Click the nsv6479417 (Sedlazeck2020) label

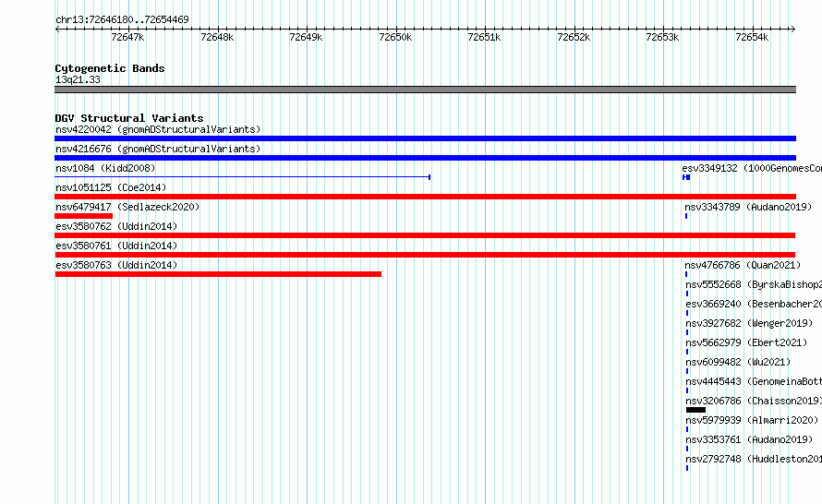click(127, 207)
